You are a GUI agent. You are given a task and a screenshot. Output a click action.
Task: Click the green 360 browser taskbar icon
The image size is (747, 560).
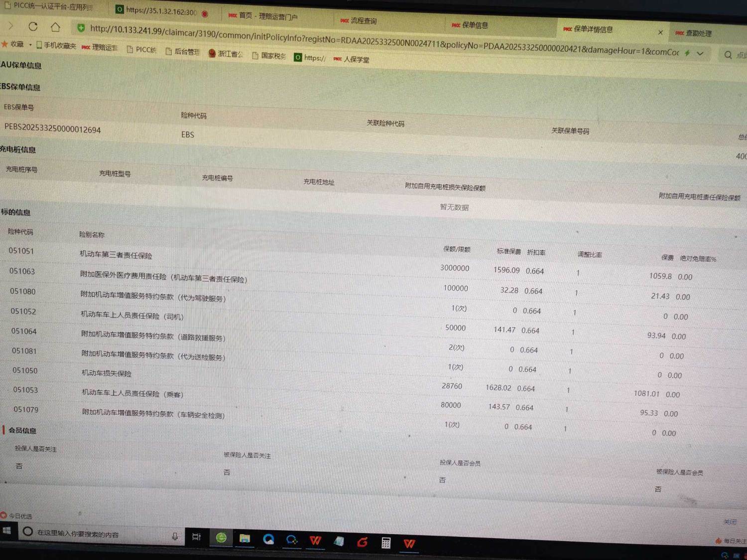(x=221, y=538)
